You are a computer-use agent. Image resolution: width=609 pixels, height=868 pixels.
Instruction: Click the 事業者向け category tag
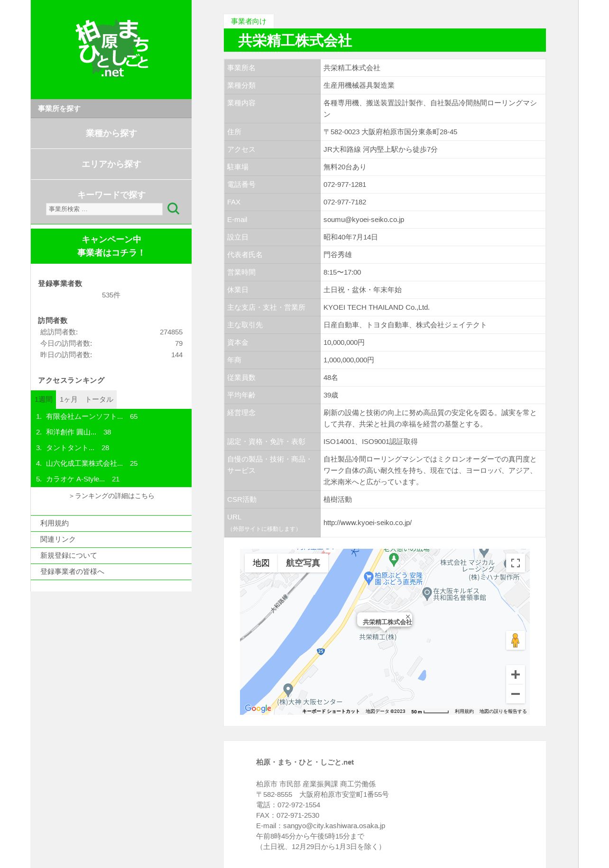click(249, 21)
